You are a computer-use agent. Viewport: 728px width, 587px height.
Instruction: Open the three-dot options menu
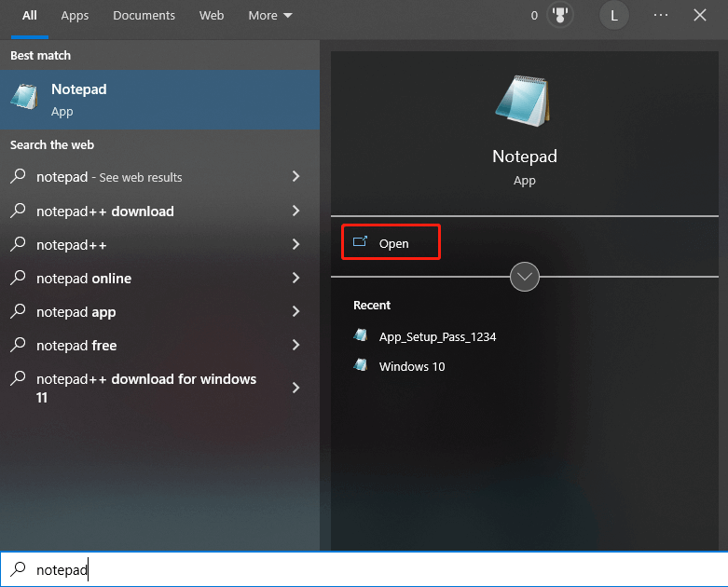tap(661, 15)
